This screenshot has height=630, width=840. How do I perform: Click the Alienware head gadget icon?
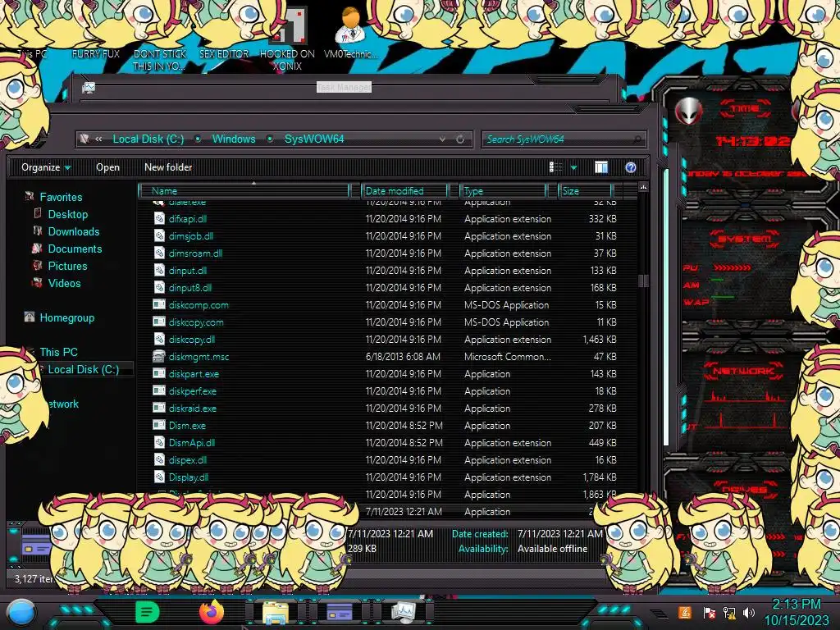[x=688, y=112]
